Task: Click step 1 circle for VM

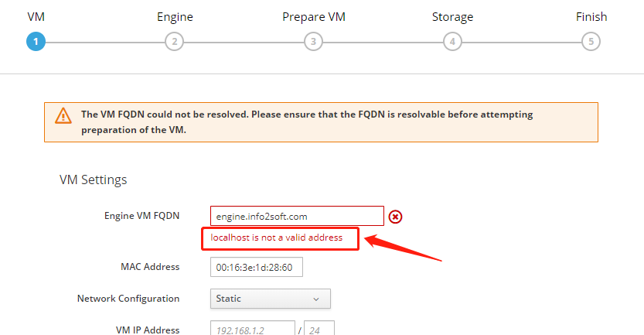Action: click(x=36, y=42)
